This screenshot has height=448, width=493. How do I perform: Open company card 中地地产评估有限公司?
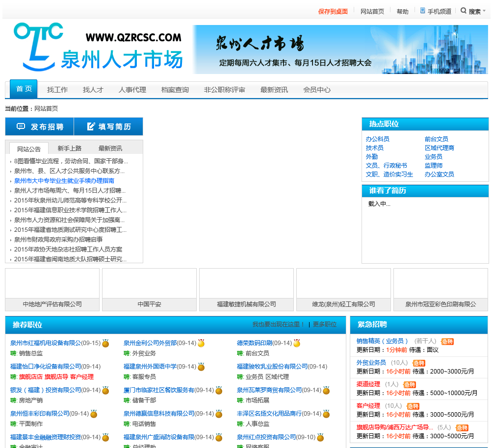(x=52, y=290)
